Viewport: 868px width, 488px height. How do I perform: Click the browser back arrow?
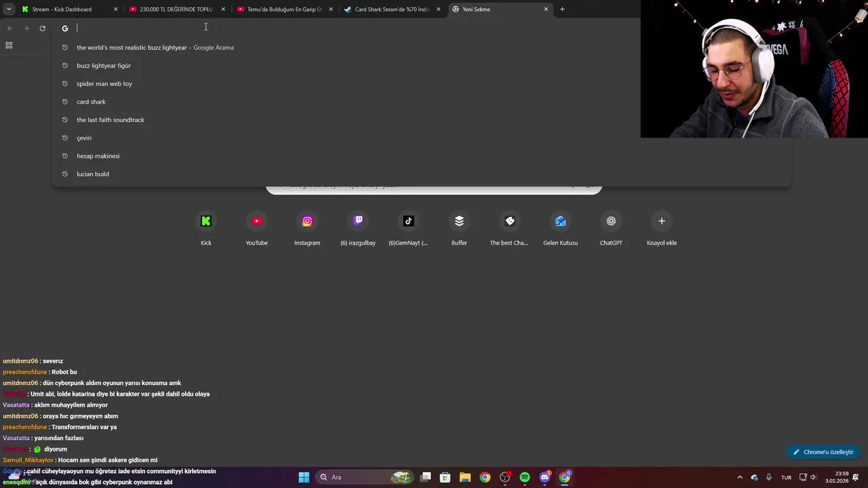click(9, 28)
